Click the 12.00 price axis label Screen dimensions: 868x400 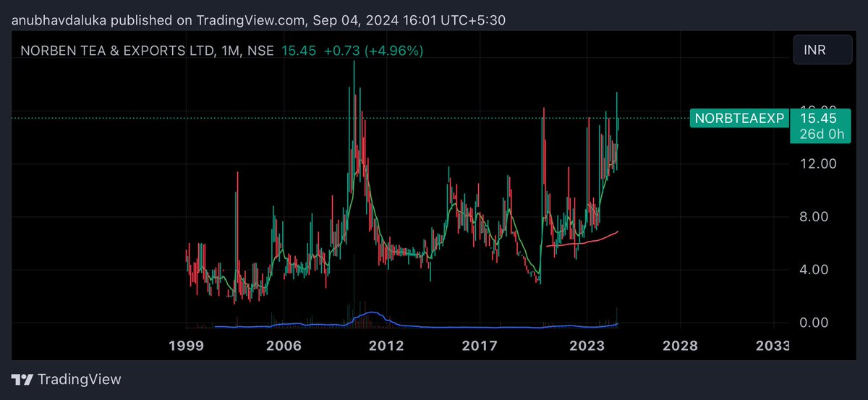pyautogui.click(x=818, y=164)
